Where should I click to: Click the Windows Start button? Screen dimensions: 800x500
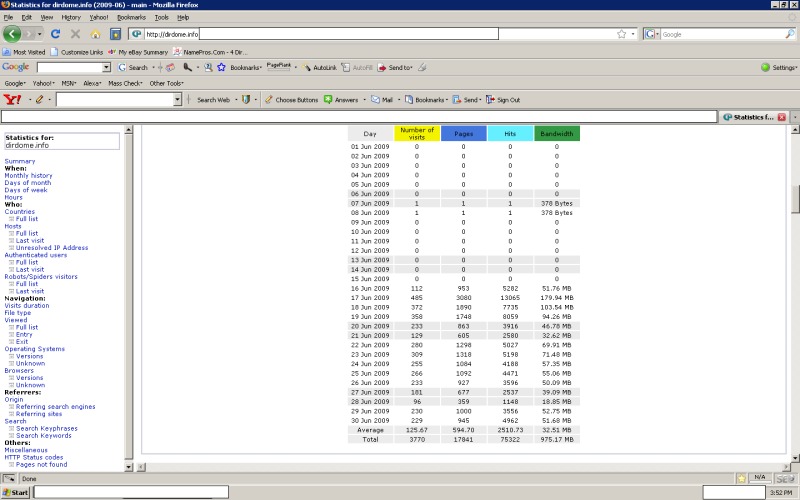click(x=16, y=492)
